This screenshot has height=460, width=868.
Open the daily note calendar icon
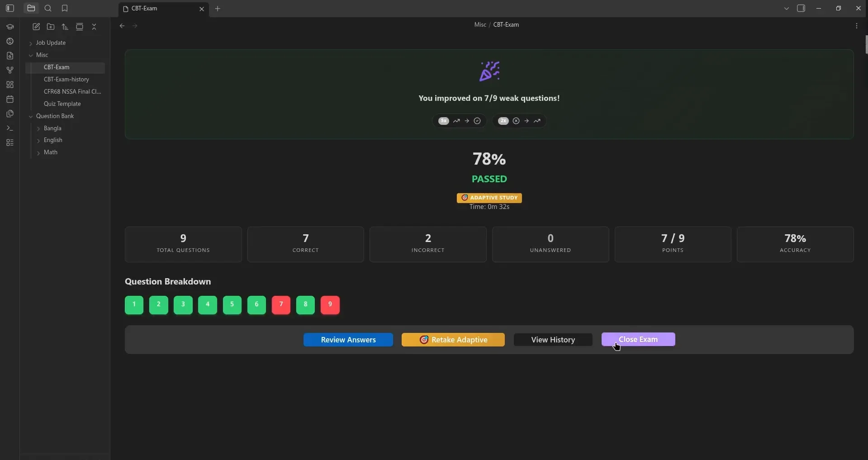10,99
